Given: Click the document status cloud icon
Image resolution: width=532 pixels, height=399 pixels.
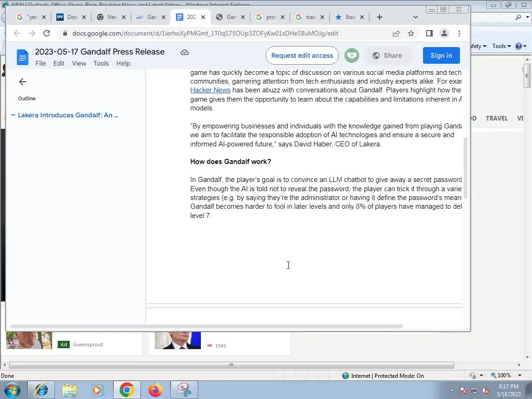Looking at the screenshot, I should 185,52.
